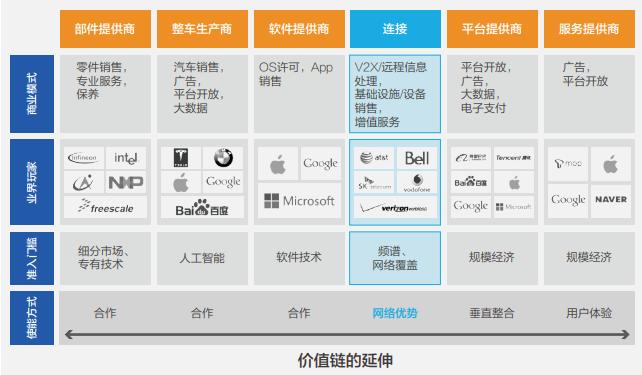Click the Intel logo tile
This screenshot has width=642, height=375.
(x=126, y=158)
